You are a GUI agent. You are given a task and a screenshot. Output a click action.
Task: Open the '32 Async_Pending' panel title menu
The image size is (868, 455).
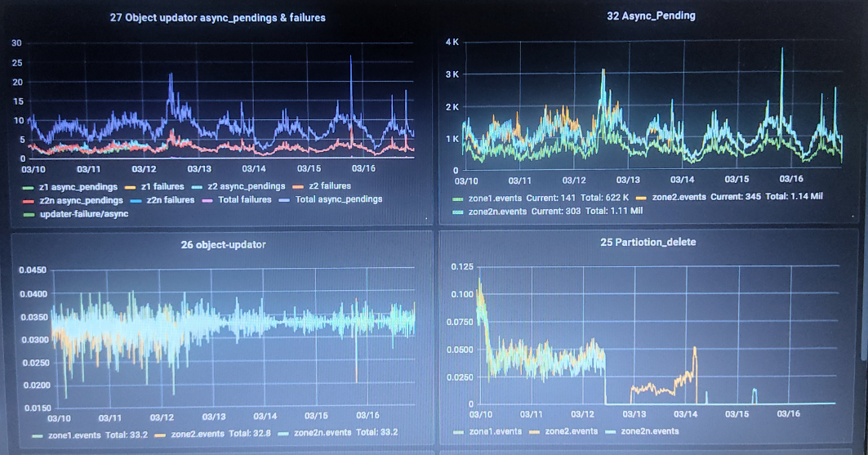pyautogui.click(x=651, y=16)
